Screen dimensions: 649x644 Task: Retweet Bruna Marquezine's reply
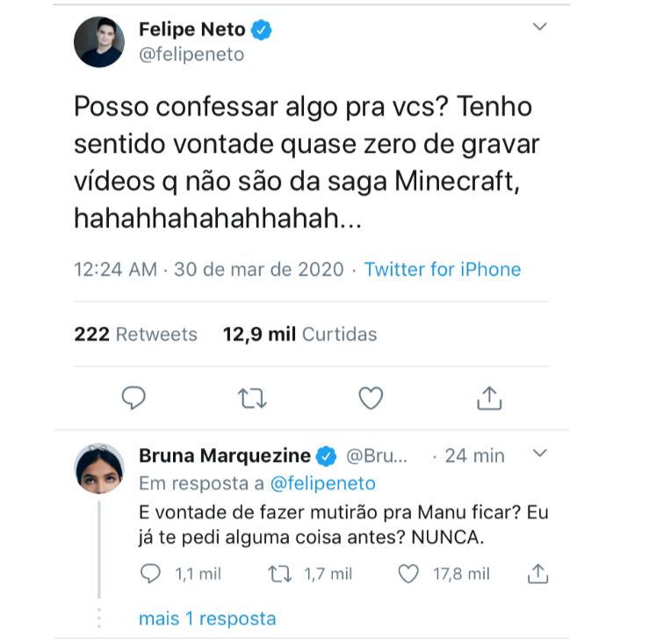tap(281, 574)
